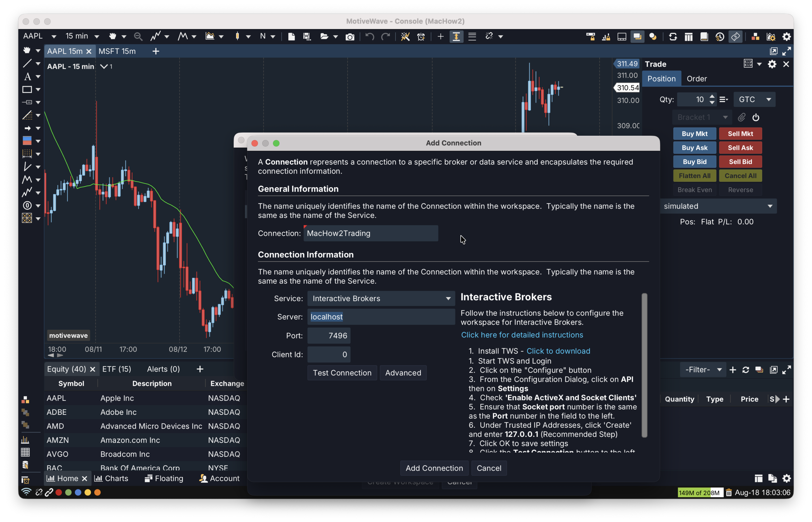Select the Order tab in Trade panel
The height and width of the screenshot is (522, 812).
[x=697, y=79]
